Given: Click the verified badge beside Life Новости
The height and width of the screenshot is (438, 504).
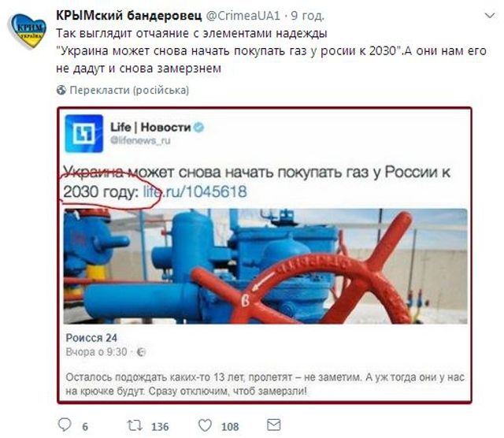Looking at the screenshot, I should coord(199,128).
